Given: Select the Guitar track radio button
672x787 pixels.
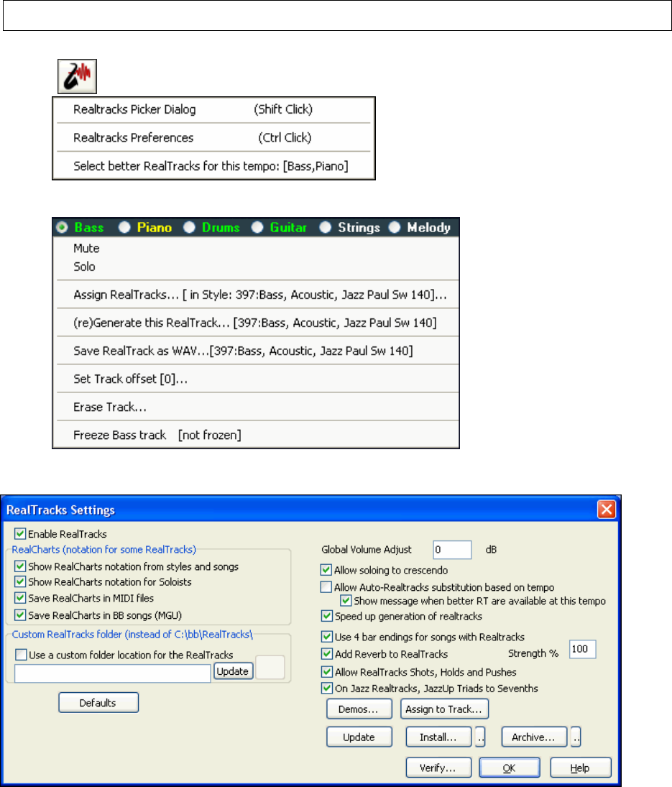Looking at the screenshot, I should click(x=257, y=227).
